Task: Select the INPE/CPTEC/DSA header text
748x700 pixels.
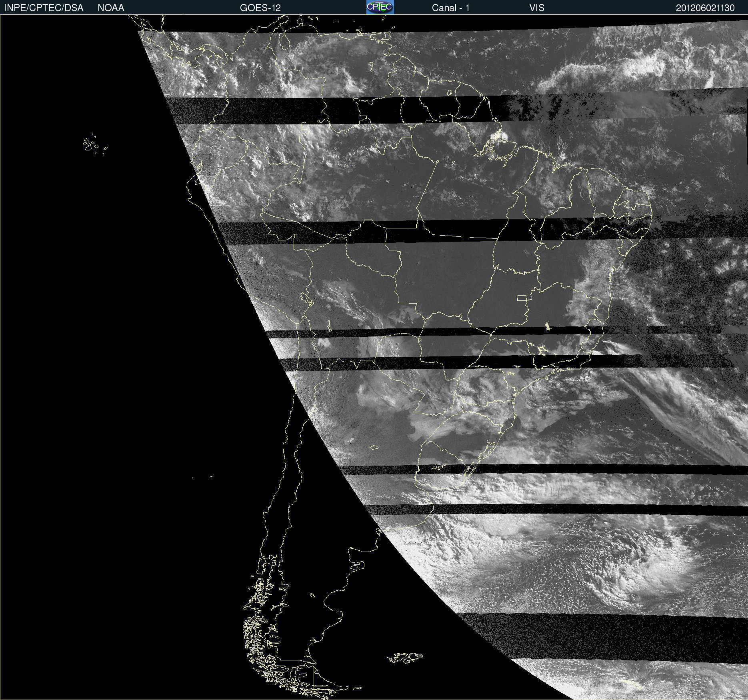Action: click(x=44, y=8)
